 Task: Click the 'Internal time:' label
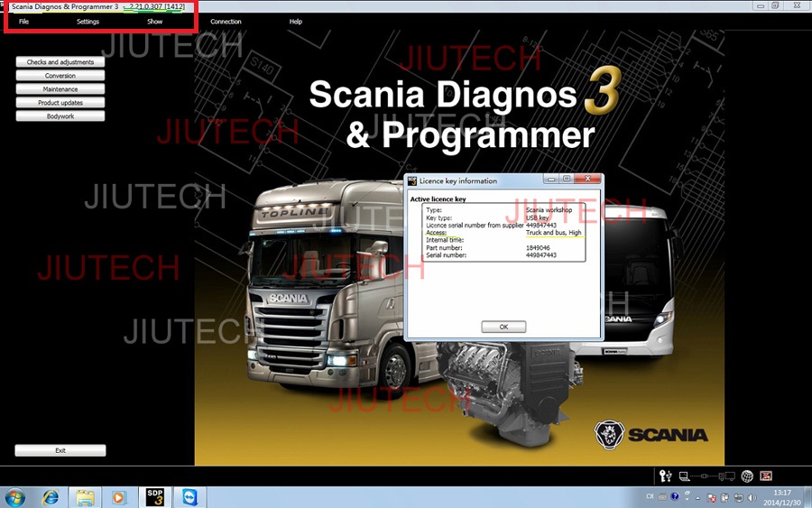(445, 240)
